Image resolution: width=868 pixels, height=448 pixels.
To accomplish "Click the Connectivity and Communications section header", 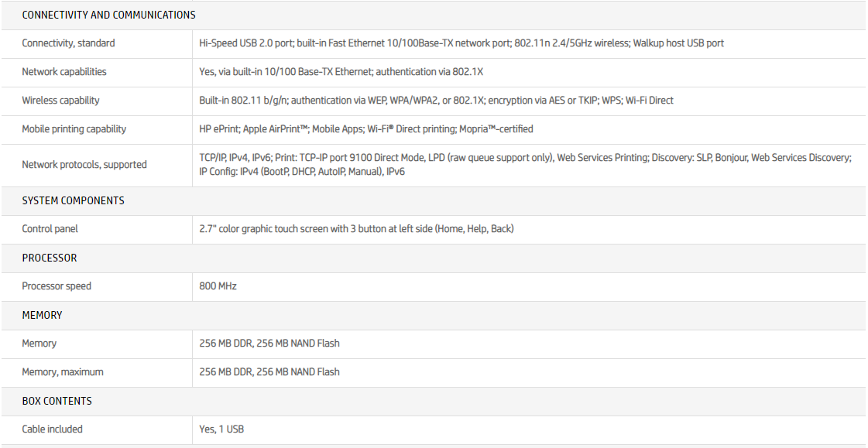I will point(108,15).
